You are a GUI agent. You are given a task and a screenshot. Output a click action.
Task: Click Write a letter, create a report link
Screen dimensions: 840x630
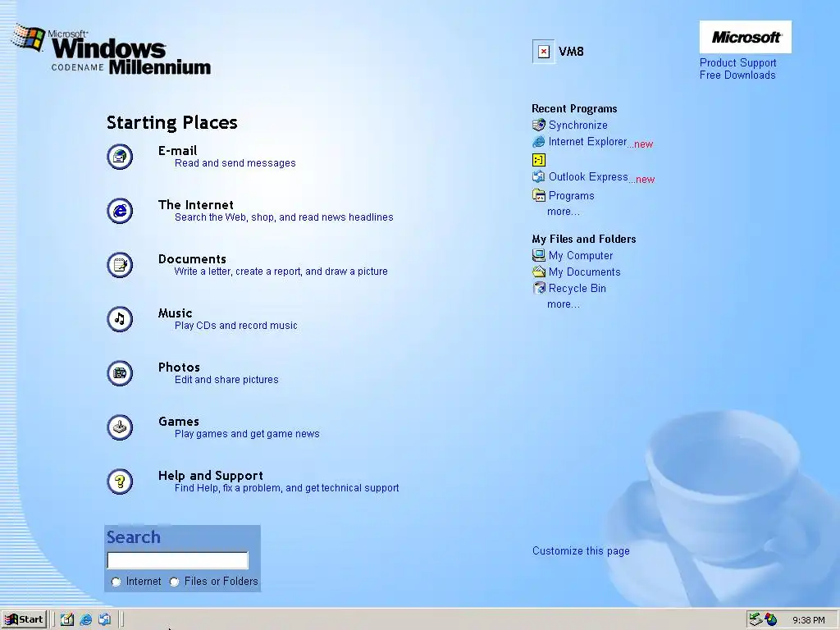point(281,271)
